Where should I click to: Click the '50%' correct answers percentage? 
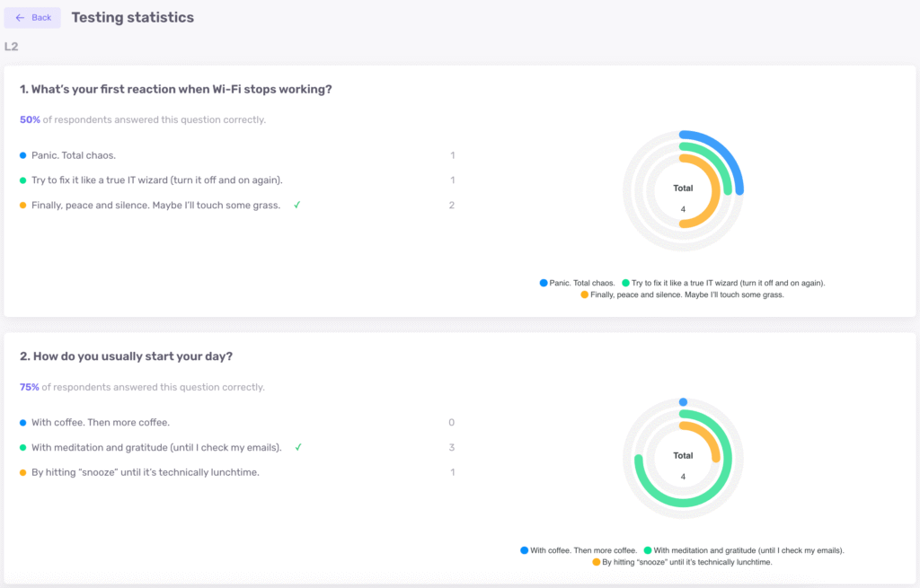coord(30,119)
